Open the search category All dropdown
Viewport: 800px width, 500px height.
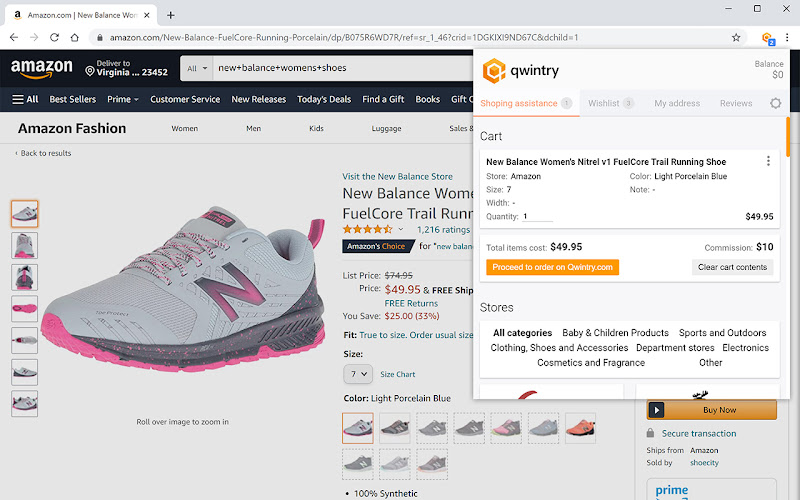(197, 68)
